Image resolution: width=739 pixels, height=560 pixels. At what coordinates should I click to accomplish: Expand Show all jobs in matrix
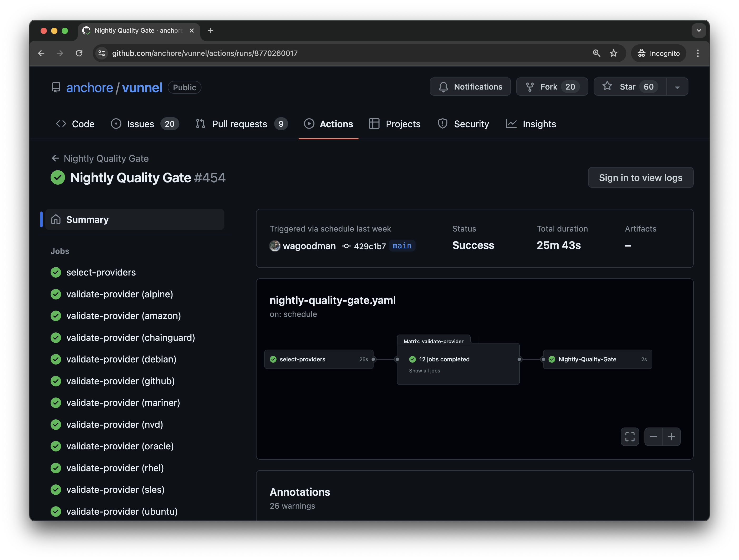click(425, 371)
